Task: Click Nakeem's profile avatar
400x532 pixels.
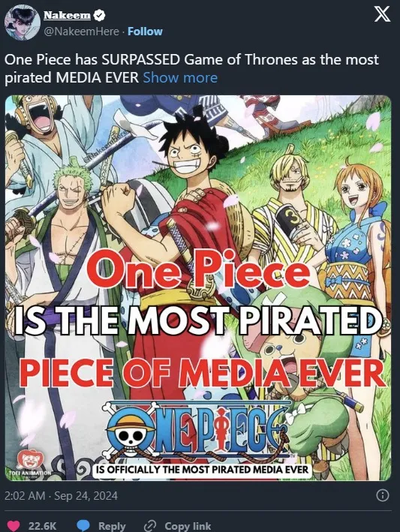Action: point(23,23)
